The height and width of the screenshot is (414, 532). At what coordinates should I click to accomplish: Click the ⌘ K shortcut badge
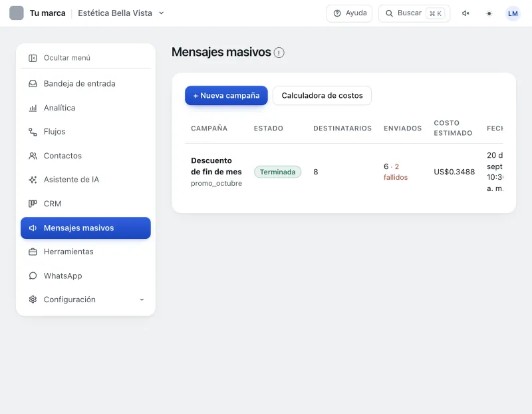(x=436, y=13)
